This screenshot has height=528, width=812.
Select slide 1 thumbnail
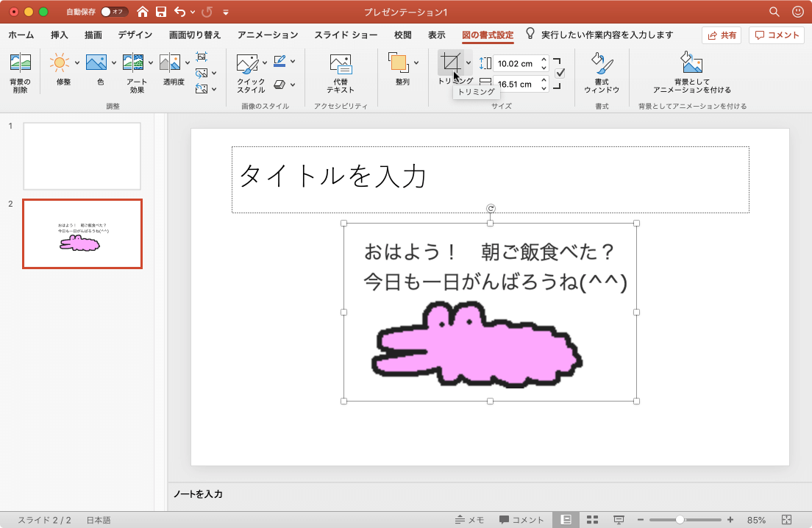[x=82, y=156]
